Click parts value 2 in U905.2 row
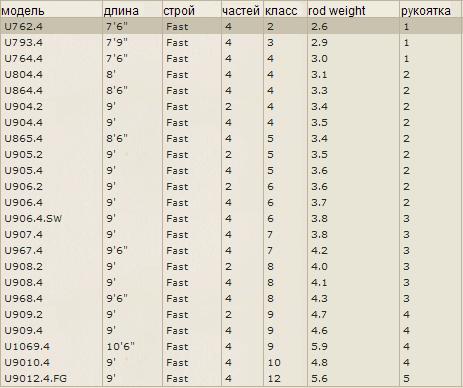 [x=228, y=154]
